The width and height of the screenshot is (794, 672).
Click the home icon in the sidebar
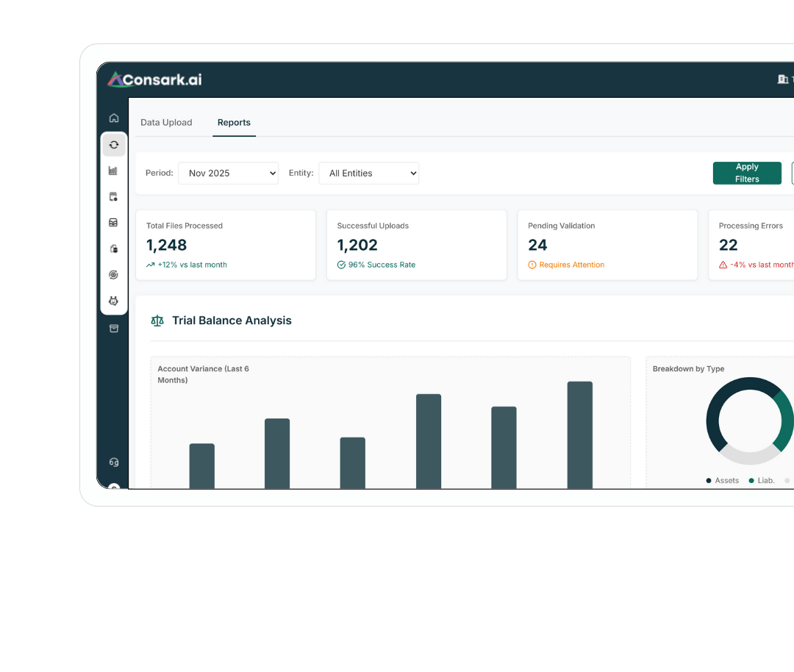tap(114, 118)
